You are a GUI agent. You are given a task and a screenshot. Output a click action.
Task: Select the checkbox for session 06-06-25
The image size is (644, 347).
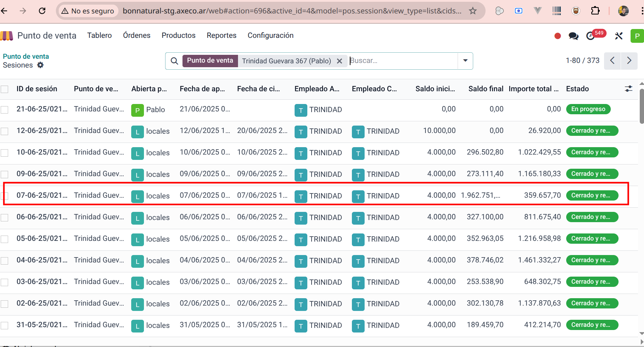(5, 218)
